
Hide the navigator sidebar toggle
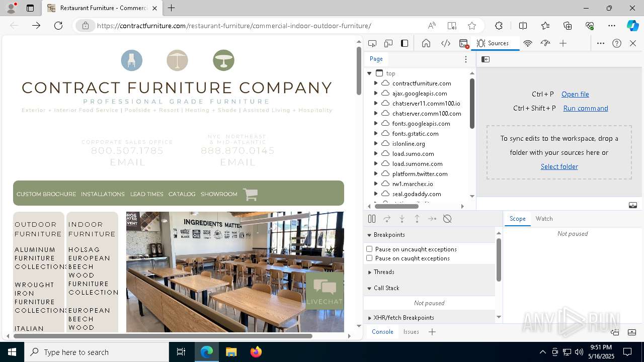point(486,59)
